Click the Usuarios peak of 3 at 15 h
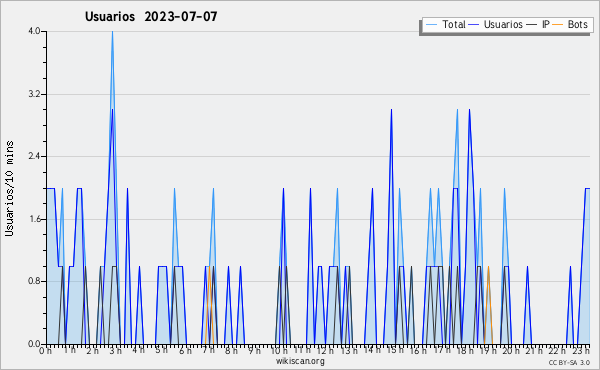The width and height of the screenshot is (600, 370). pyautogui.click(x=391, y=110)
